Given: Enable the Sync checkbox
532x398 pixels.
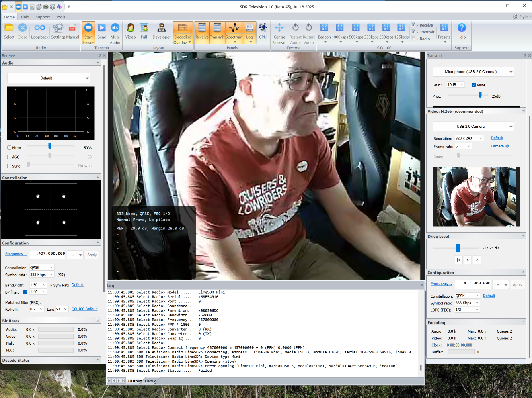Looking at the screenshot, I should 9,166.
